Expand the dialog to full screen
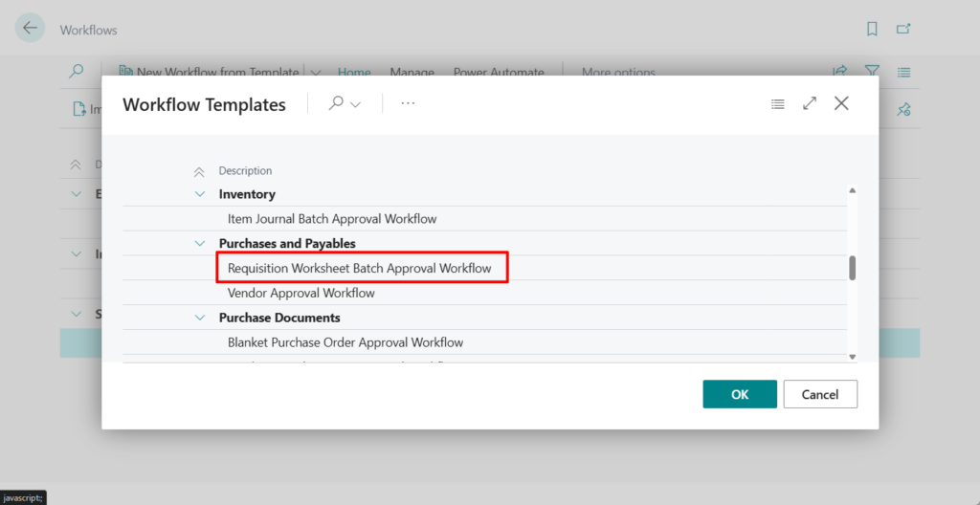This screenshot has width=980, height=505. click(810, 103)
